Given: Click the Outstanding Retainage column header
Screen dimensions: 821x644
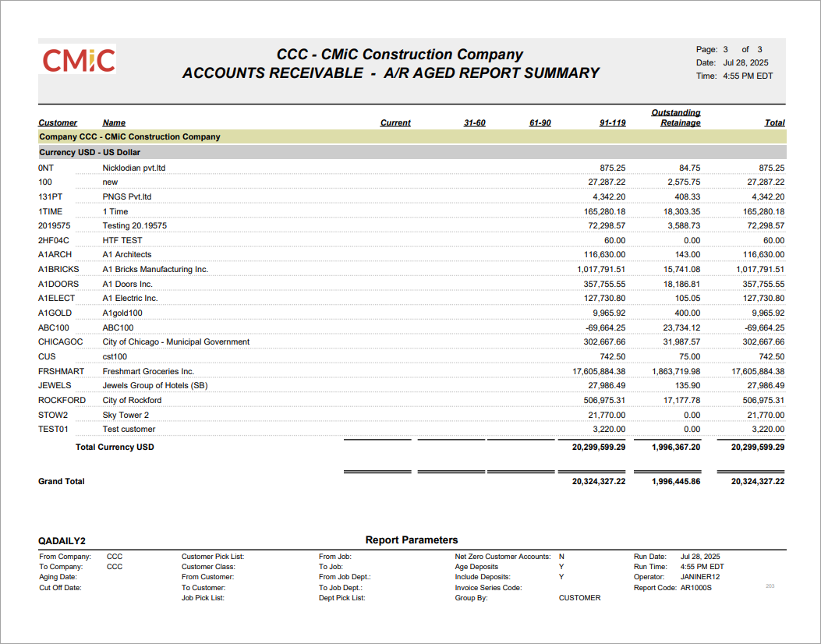Looking at the screenshot, I should (677, 118).
